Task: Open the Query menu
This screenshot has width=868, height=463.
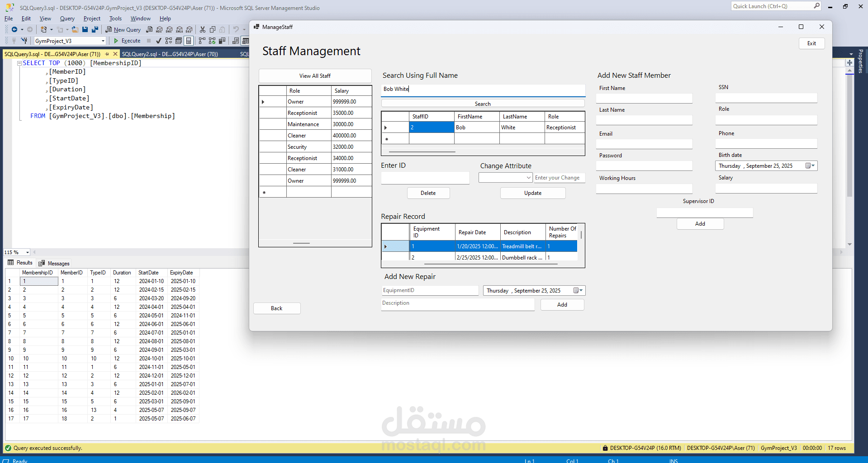Action: 67,19
